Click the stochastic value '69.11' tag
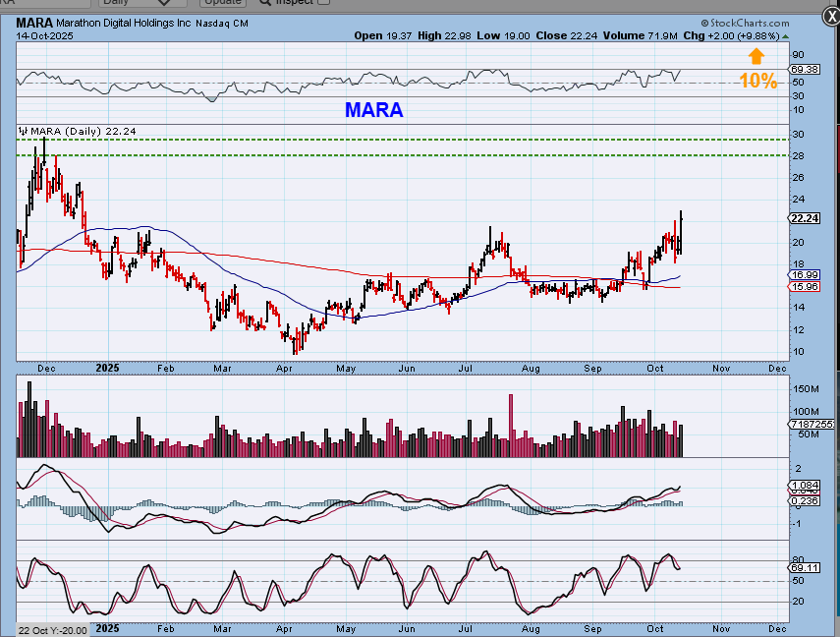The image size is (840, 637). 805,567
